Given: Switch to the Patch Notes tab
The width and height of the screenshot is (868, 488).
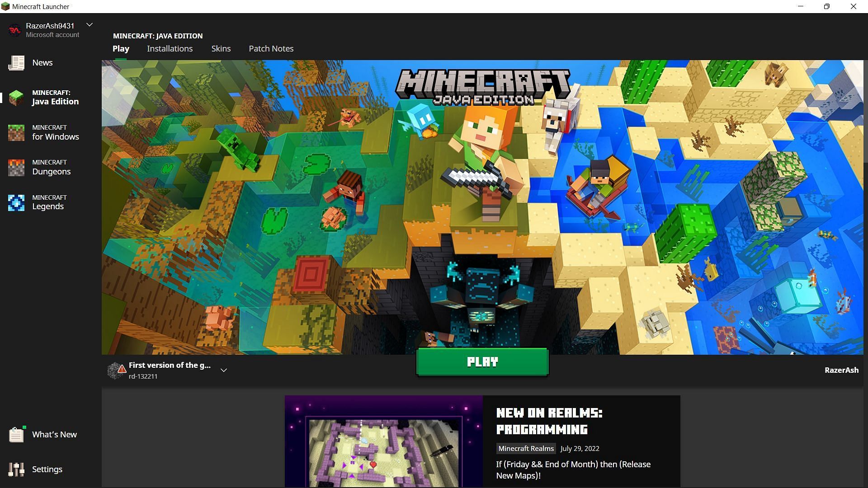Looking at the screenshot, I should point(271,48).
